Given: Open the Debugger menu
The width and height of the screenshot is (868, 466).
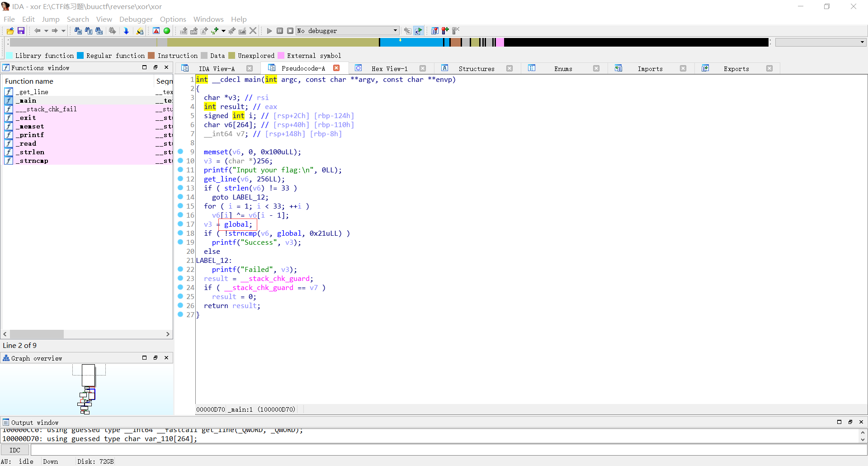Looking at the screenshot, I should point(136,19).
